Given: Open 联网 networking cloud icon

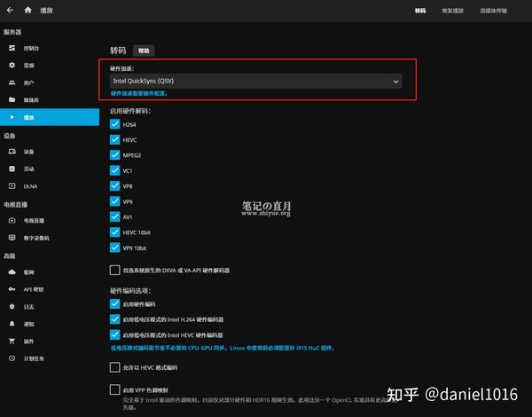Looking at the screenshot, I should point(12,272).
